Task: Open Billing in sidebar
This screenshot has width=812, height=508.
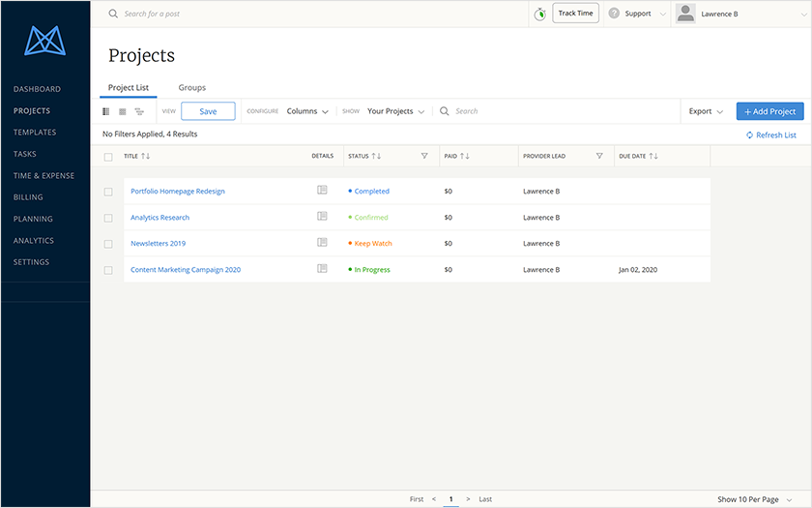Action: (28, 197)
